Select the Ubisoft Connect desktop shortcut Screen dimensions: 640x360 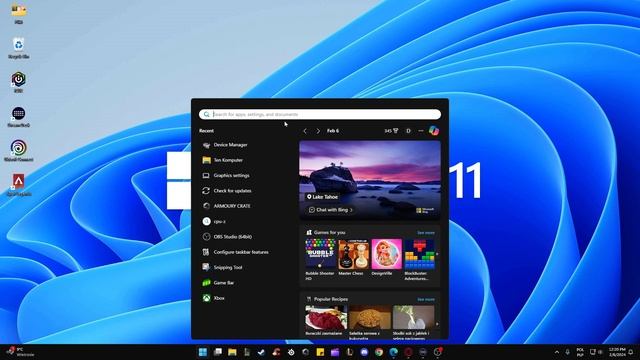(19, 151)
